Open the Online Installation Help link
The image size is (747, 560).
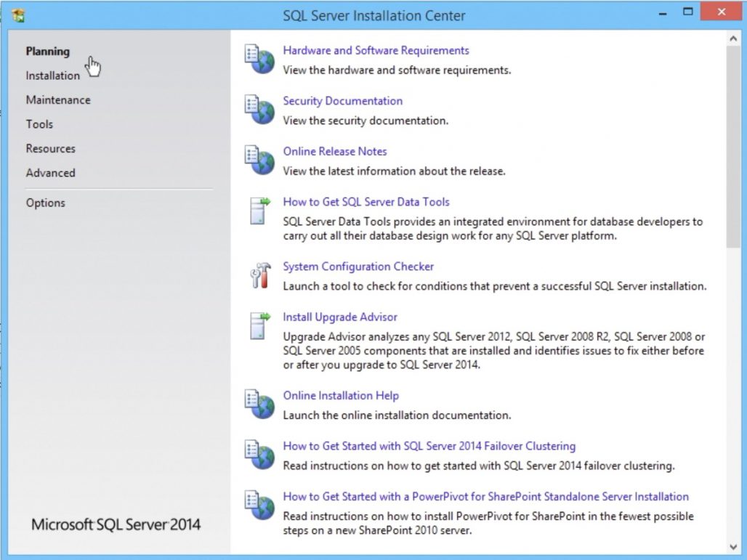(341, 396)
